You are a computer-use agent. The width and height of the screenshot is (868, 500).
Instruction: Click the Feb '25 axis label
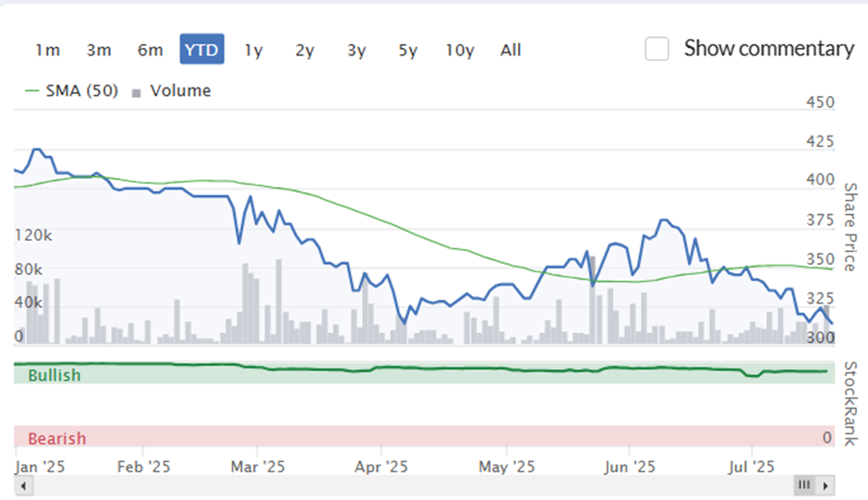pyautogui.click(x=143, y=467)
